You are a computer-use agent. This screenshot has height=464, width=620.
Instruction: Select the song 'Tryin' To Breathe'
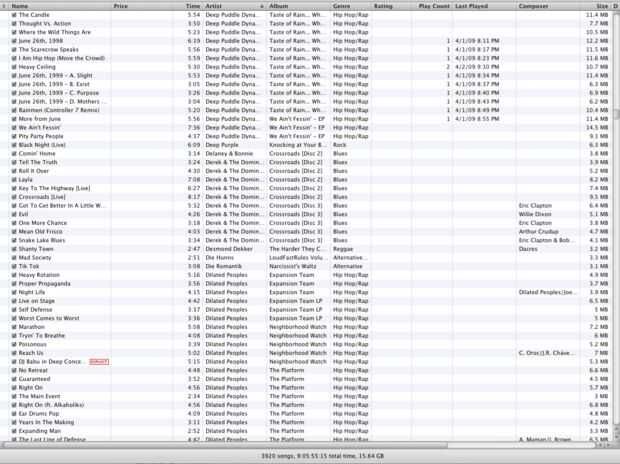(42, 336)
